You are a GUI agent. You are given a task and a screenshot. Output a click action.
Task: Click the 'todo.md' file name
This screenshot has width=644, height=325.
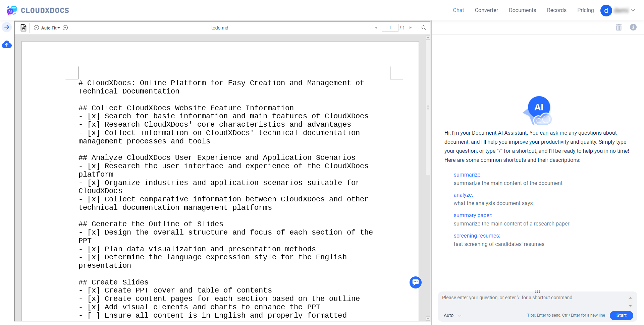point(220,28)
